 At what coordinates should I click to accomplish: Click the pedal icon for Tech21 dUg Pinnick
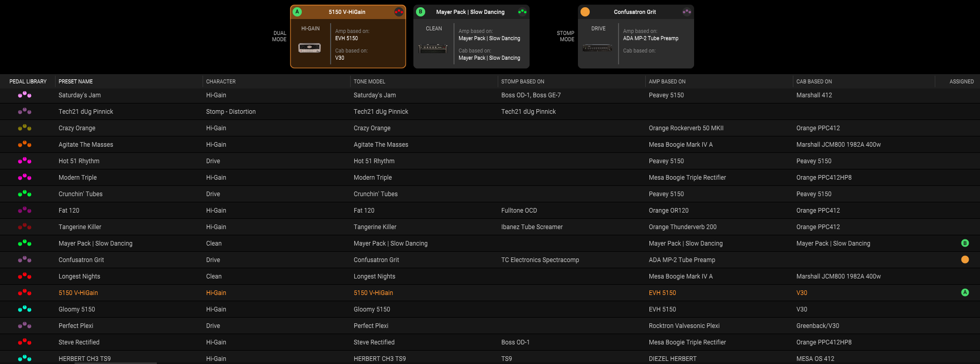click(x=25, y=111)
